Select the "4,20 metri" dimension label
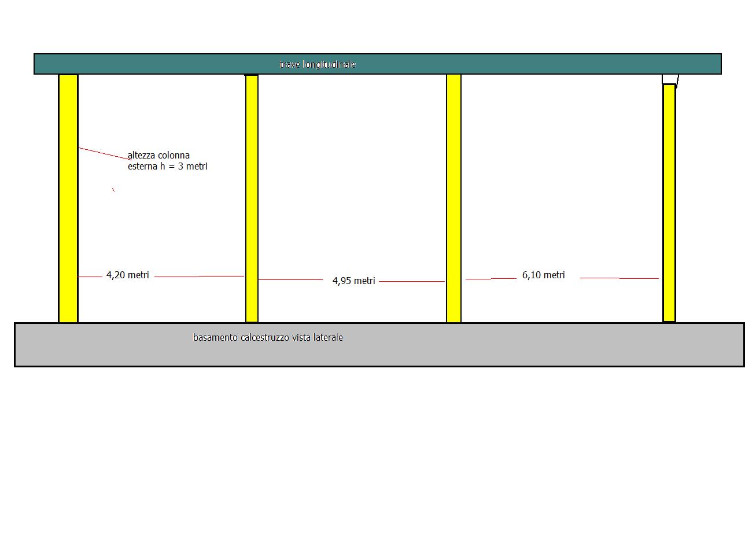The image size is (745, 560). tap(128, 275)
